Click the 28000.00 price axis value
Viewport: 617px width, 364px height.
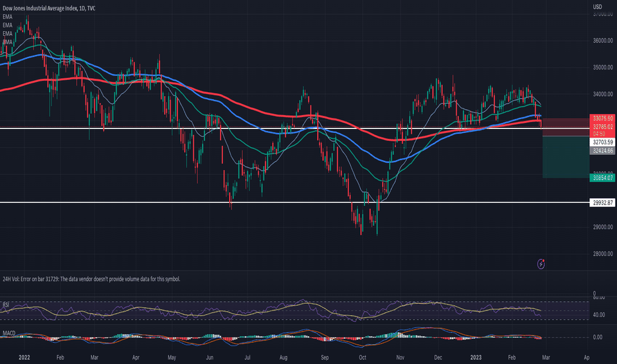pos(603,254)
